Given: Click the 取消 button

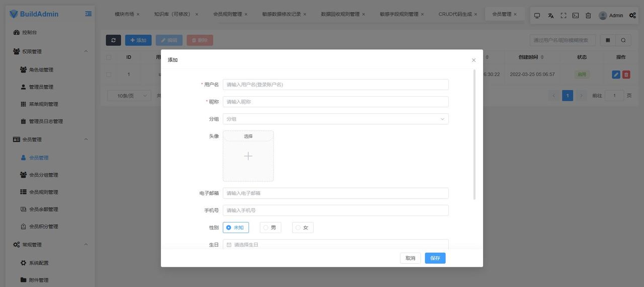Looking at the screenshot, I should (411, 258).
